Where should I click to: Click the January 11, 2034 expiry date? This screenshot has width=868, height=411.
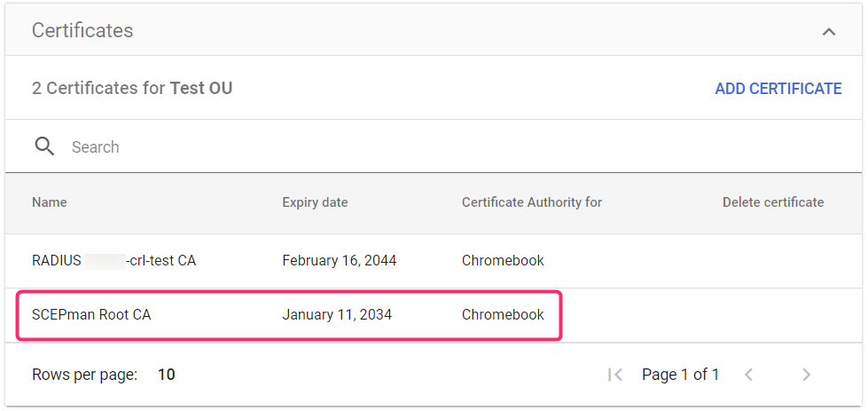(336, 315)
